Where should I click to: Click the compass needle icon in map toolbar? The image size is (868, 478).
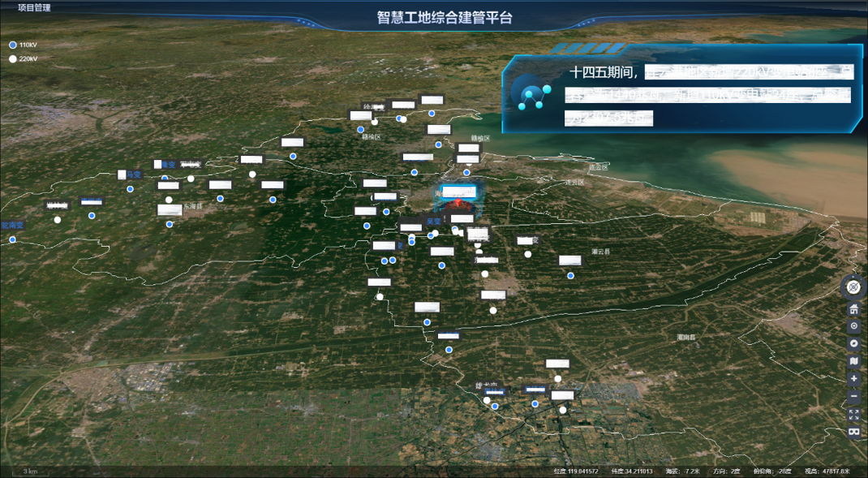click(853, 343)
